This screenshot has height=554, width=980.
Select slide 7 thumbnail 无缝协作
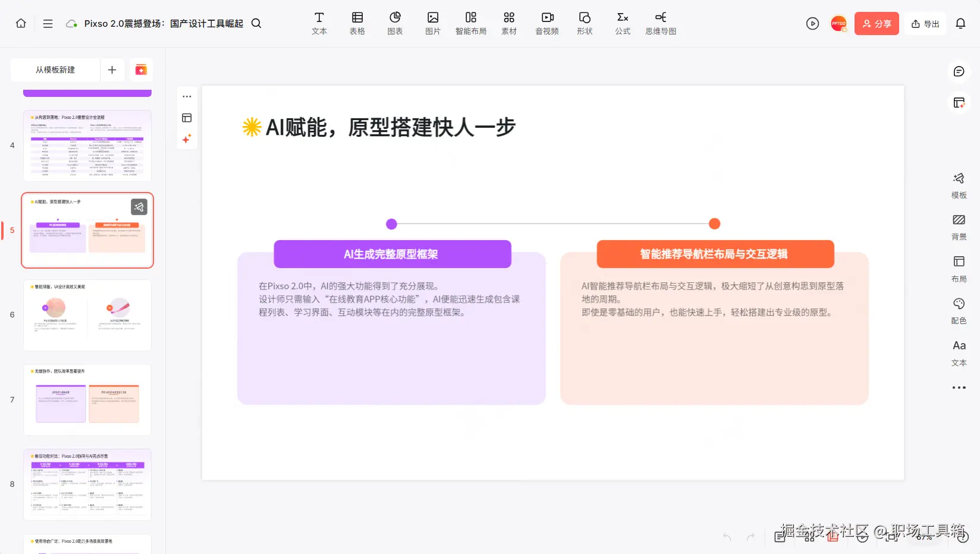pyautogui.click(x=87, y=399)
